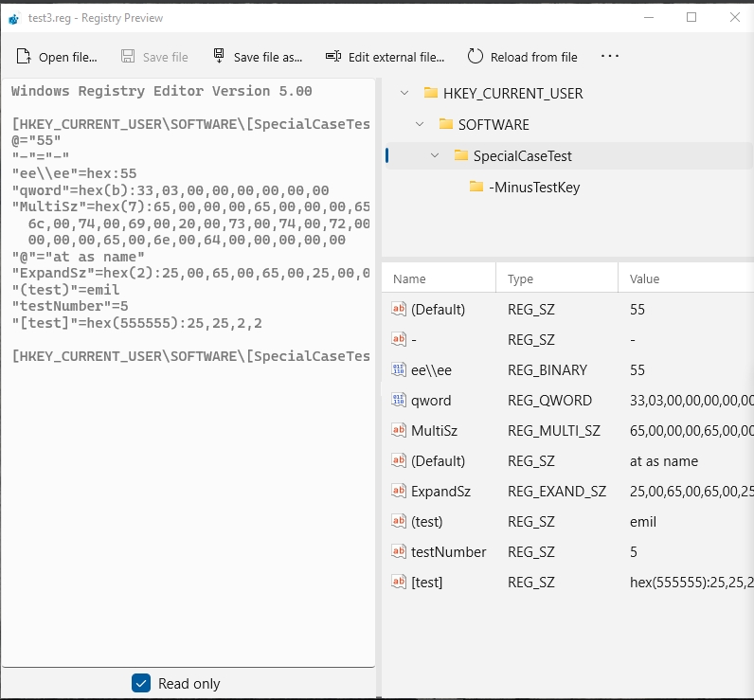Click the binary icon beside qword
The image size is (754, 700).
[x=399, y=400]
